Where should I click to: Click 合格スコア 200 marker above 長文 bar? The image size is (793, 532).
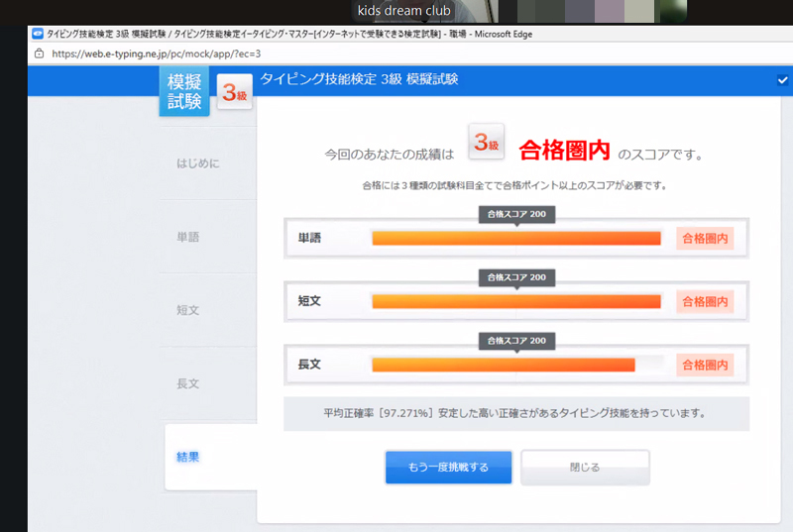[516, 341]
